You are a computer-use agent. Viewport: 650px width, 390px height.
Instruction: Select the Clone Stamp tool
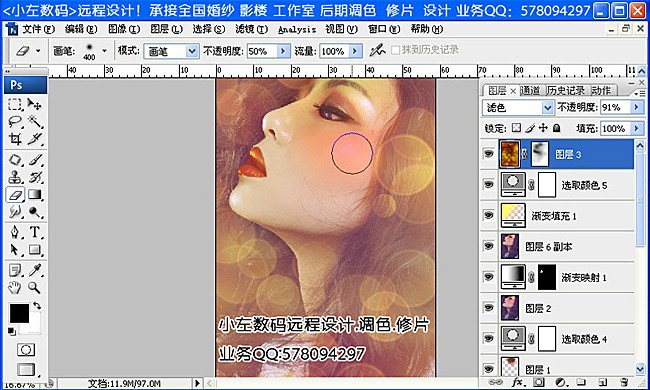pyautogui.click(x=15, y=177)
